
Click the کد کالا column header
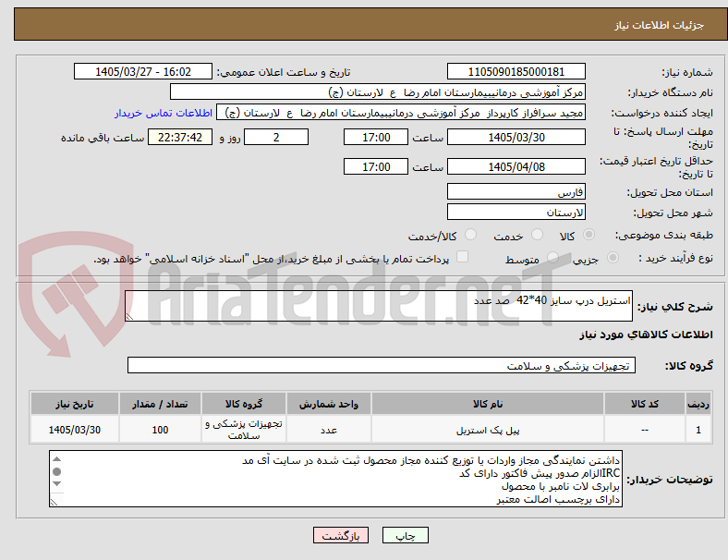pyautogui.click(x=645, y=404)
